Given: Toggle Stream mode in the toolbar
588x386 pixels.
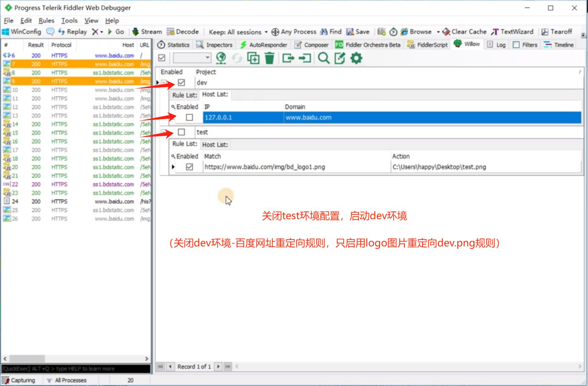Looking at the screenshot, I should pyautogui.click(x=147, y=32).
